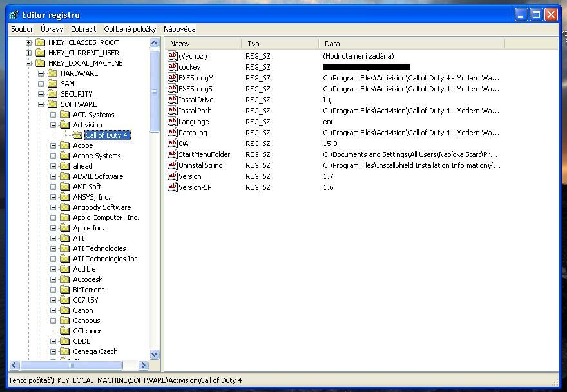Select the C07ft5Y key
Screen dimensions: 567x392
[x=85, y=300]
